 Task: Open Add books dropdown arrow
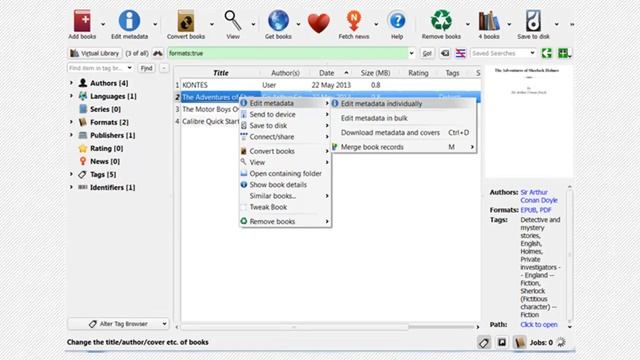point(103,24)
